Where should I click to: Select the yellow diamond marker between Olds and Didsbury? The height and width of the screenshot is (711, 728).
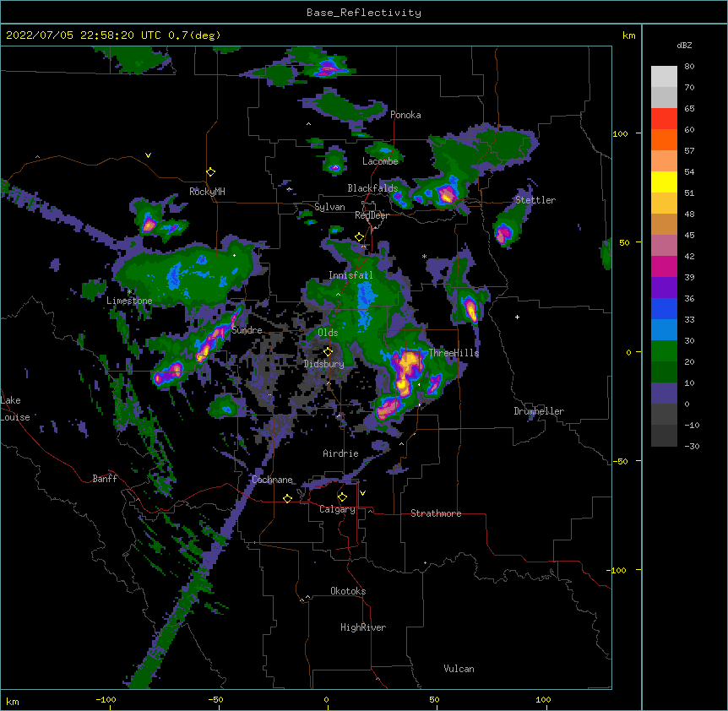point(328,351)
